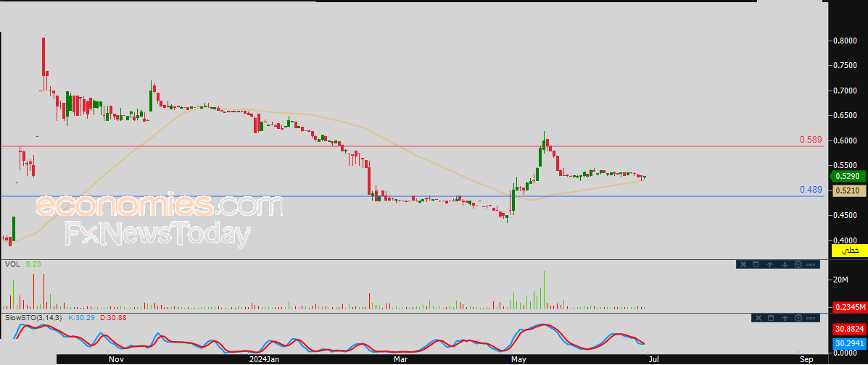Move the VOL panel down
Image resolution: width=868 pixels, height=365 pixels.
[785, 264]
